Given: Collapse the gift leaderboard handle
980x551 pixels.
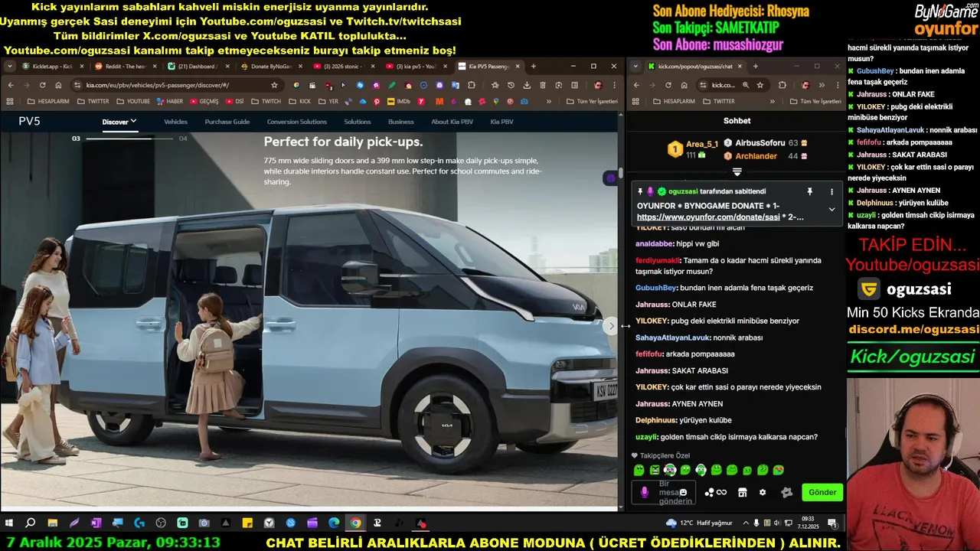Looking at the screenshot, I should pyautogui.click(x=737, y=172).
